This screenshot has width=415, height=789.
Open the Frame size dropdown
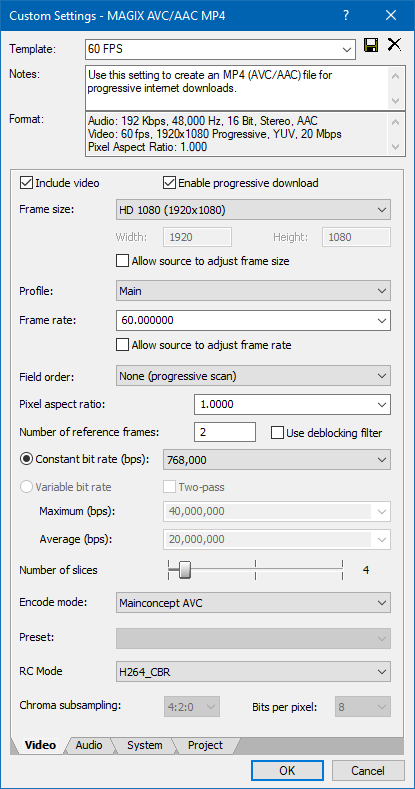[253, 209]
